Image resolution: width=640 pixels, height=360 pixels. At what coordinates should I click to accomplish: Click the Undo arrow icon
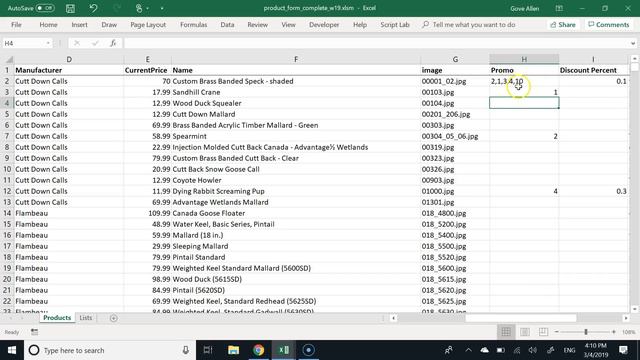(93, 8)
